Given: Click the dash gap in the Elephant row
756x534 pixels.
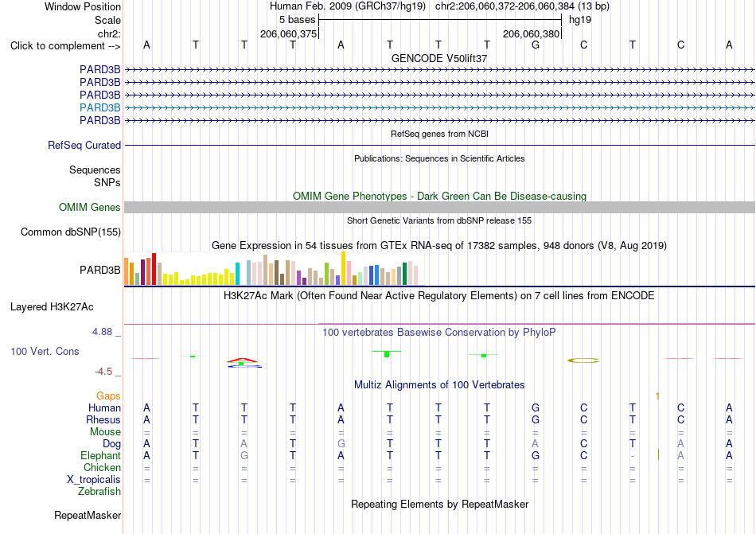Looking at the screenshot, I should click(633, 456).
